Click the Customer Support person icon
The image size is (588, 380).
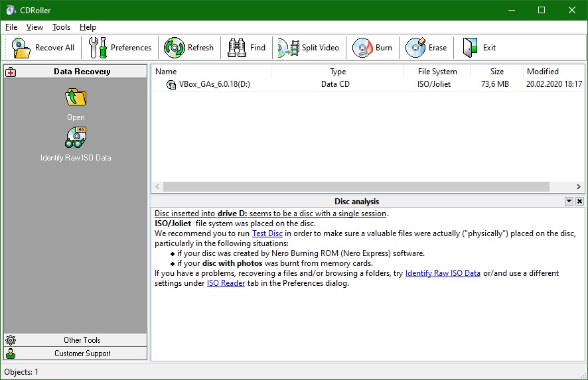(x=11, y=353)
